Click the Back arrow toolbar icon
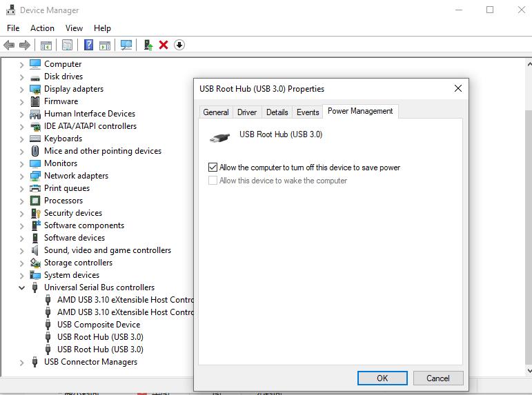Screen dimensions: 532x395 (x=9, y=45)
